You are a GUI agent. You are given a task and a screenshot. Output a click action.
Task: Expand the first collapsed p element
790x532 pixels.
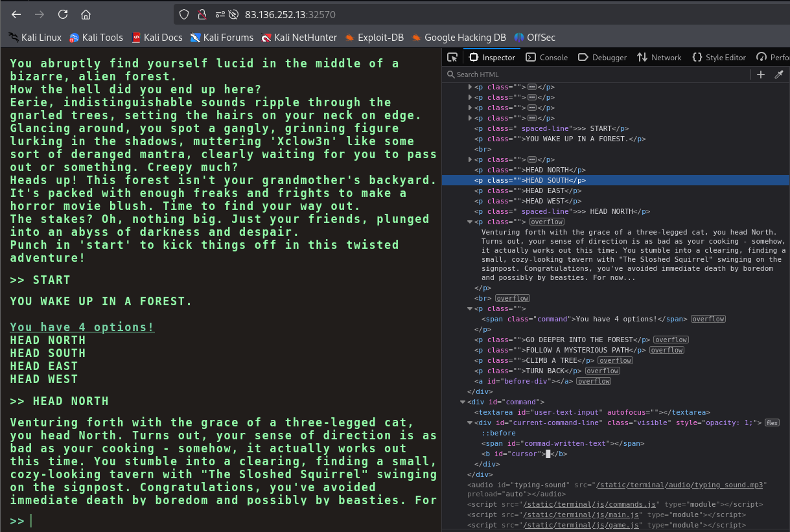point(471,87)
